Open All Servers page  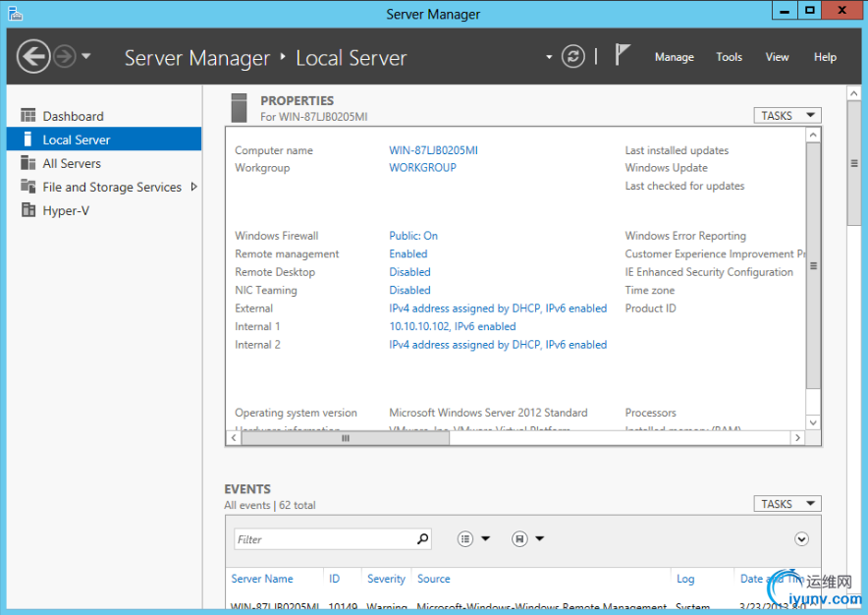click(x=104, y=163)
